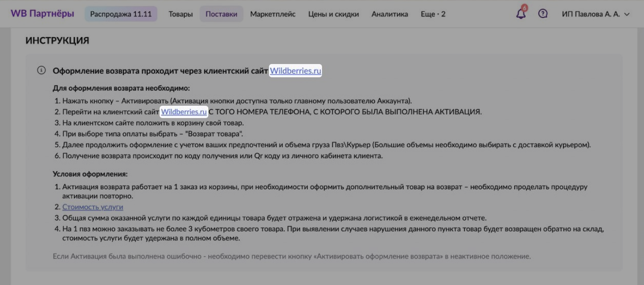Click the chevron next to the account name

click(626, 15)
